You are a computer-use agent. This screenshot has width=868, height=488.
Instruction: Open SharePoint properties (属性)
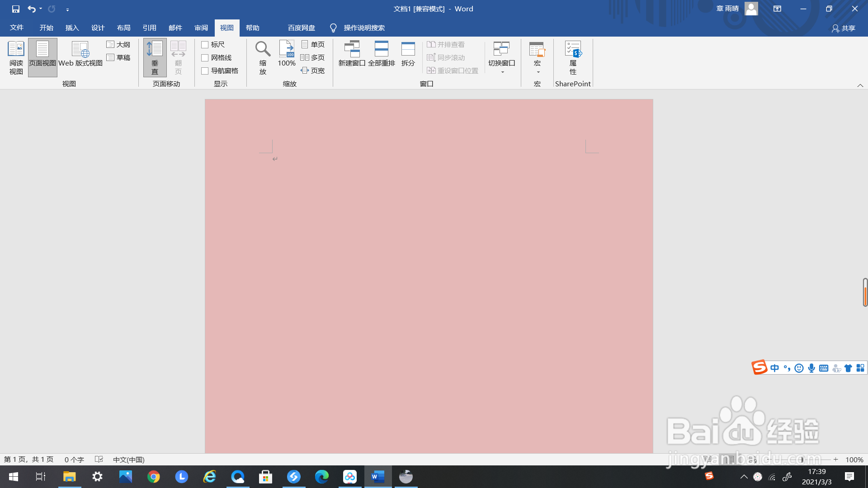573,57
